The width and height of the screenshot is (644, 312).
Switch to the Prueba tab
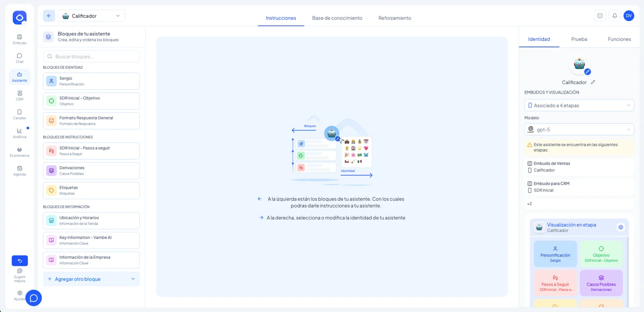tap(579, 39)
